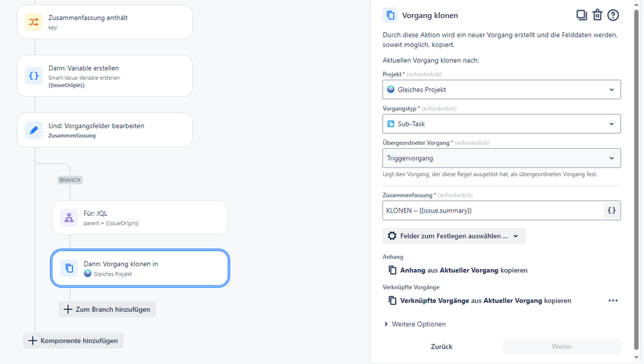Click 'Zum Branch hinzufügen' button

click(x=107, y=309)
